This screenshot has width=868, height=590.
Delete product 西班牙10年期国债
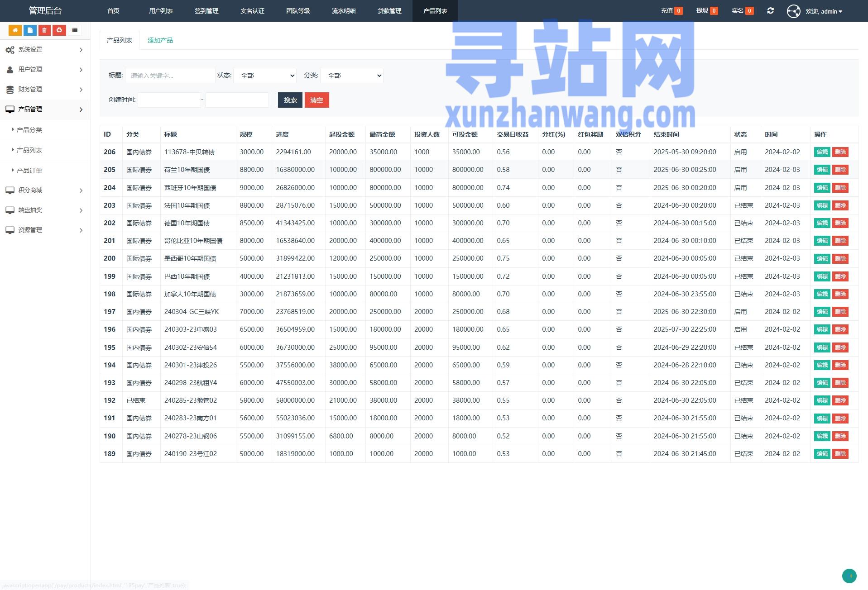(840, 188)
